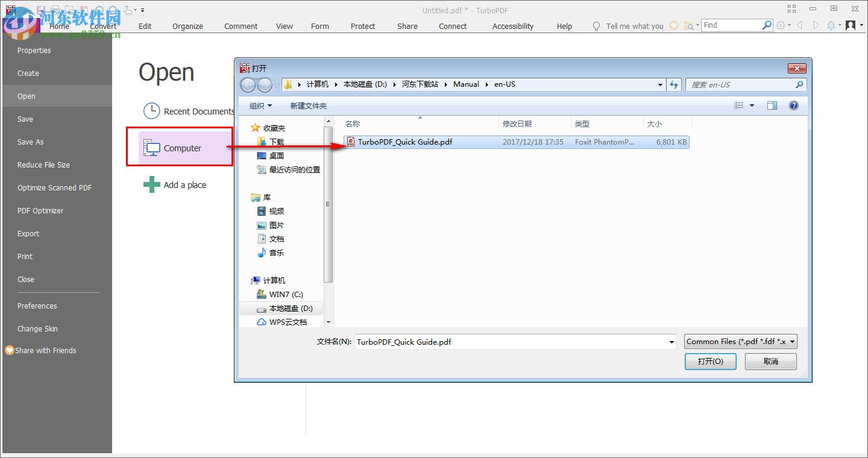
Task: Open the Common Files file type dropdown
Action: [740, 341]
